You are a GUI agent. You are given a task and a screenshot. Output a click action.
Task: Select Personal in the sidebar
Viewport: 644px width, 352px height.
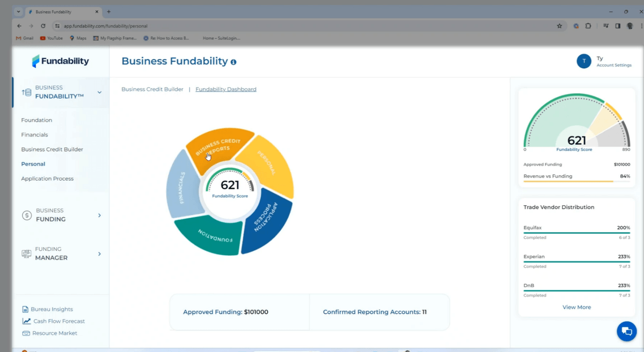click(x=33, y=164)
